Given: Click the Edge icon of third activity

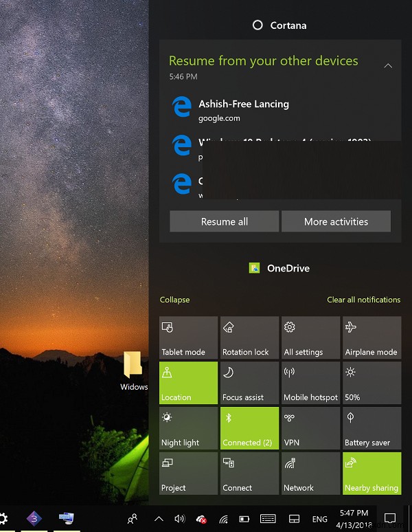Looking at the screenshot, I should 182,184.
